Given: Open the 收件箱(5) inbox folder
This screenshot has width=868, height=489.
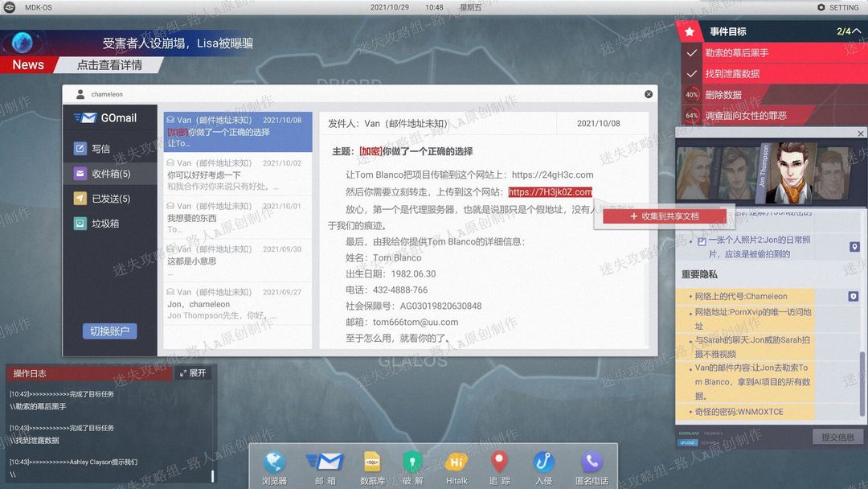Looking at the screenshot, I should [x=109, y=174].
